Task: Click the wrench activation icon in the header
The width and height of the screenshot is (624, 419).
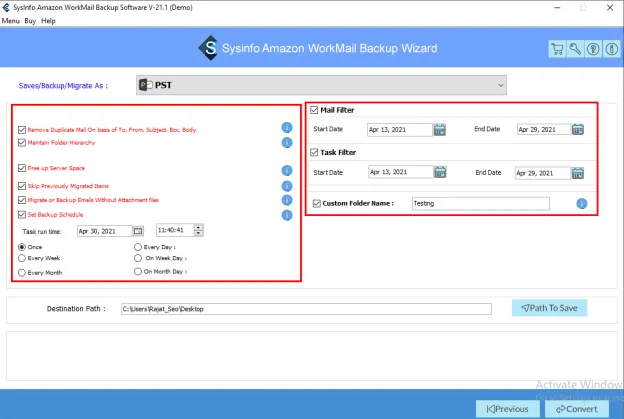Action: (574, 49)
